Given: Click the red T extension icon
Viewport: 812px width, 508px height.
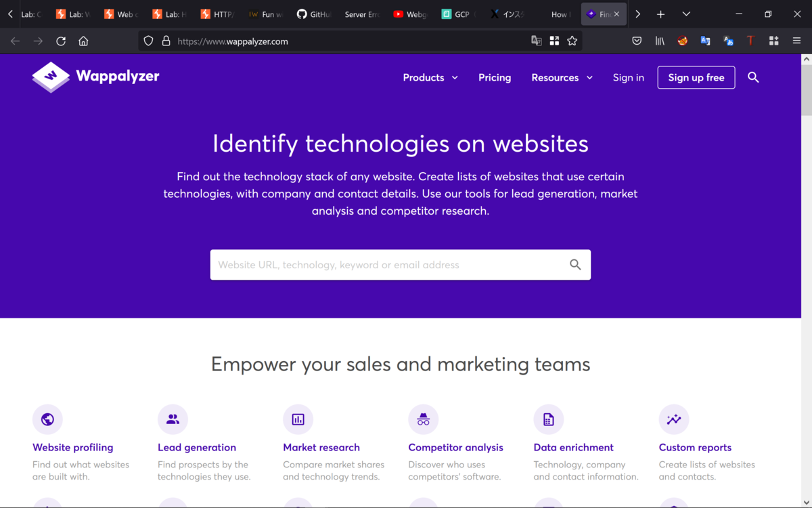Looking at the screenshot, I should (x=750, y=41).
